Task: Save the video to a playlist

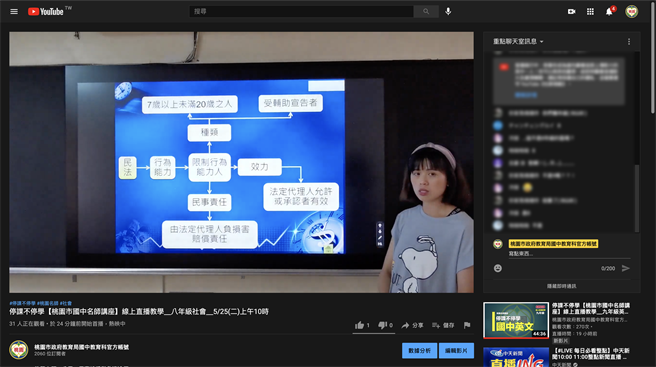Action: [x=443, y=325]
